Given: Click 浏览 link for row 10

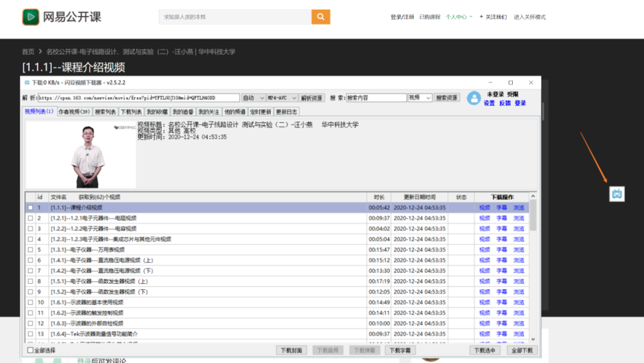Looking at the screenshot, I should 519,302.
